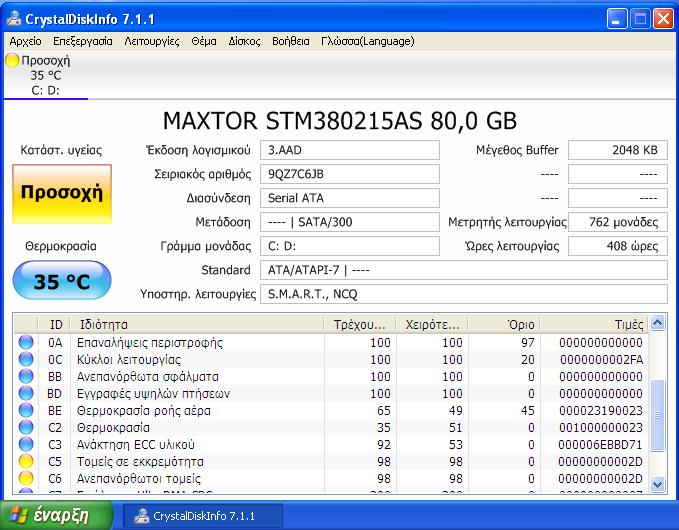Open the Γλώσσα(Language) menu
Screen dimensions: 679x530
340,41
